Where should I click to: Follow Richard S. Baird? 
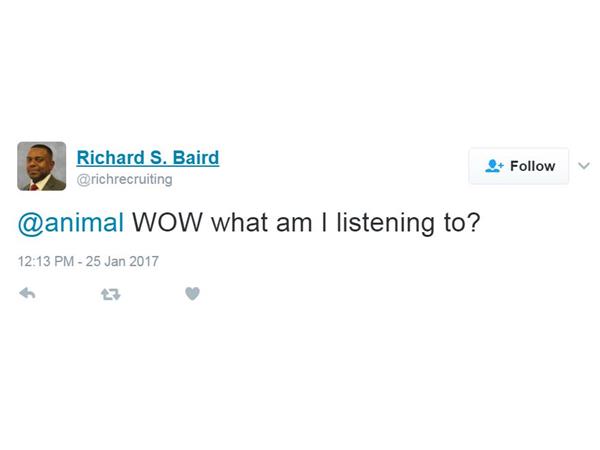(x=519, y=166)
